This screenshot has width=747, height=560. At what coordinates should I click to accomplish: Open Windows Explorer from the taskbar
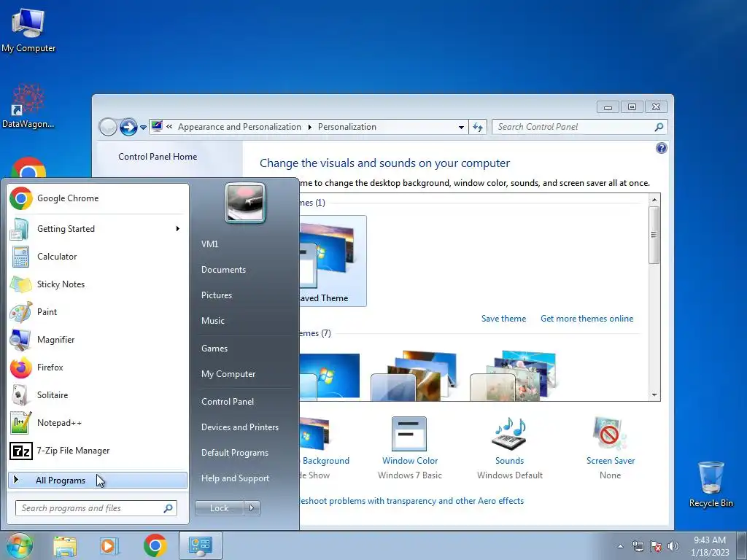(65, 546)
